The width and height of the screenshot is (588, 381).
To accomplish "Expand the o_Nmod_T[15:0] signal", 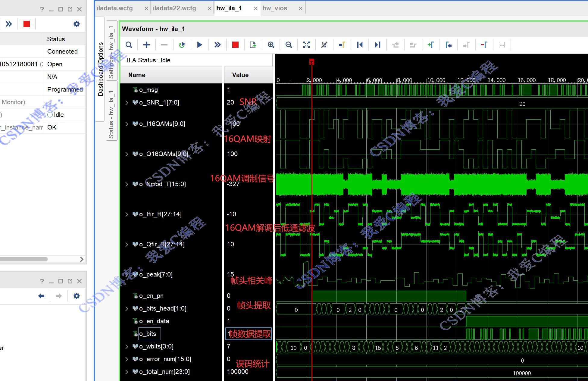I will [127, 184].
